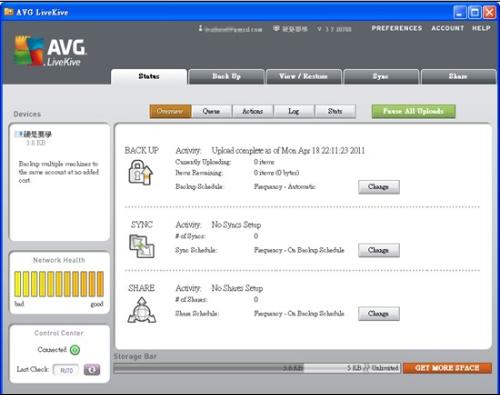
Task: Click the user account icon in header
Action: pos(200,28)
